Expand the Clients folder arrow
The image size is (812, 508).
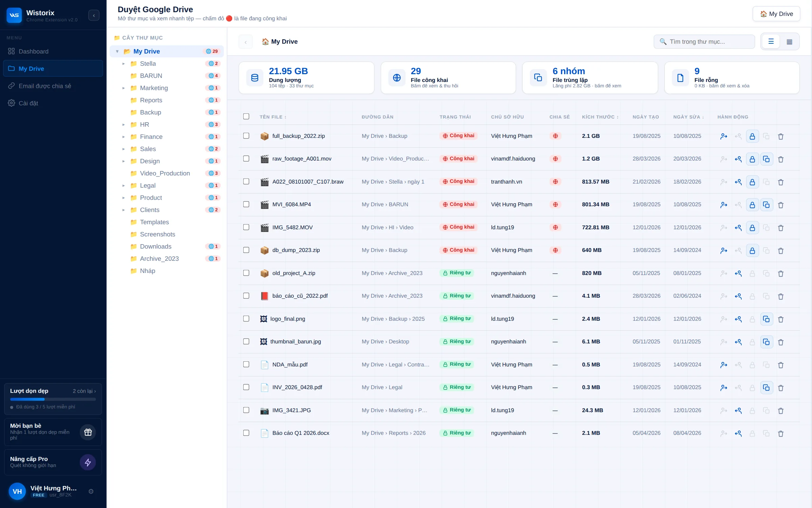click(x=123, y=210)
